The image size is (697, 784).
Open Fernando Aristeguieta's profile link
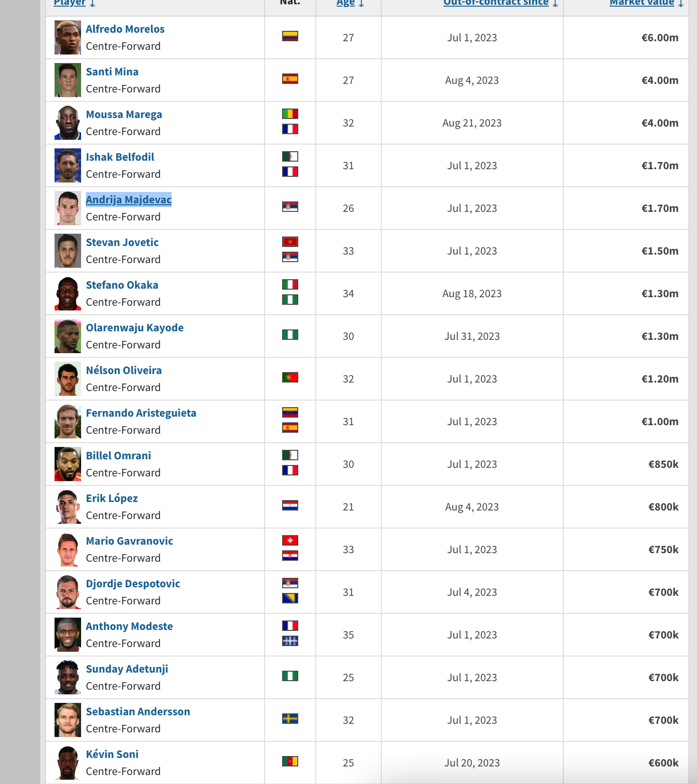click(141, 413)
